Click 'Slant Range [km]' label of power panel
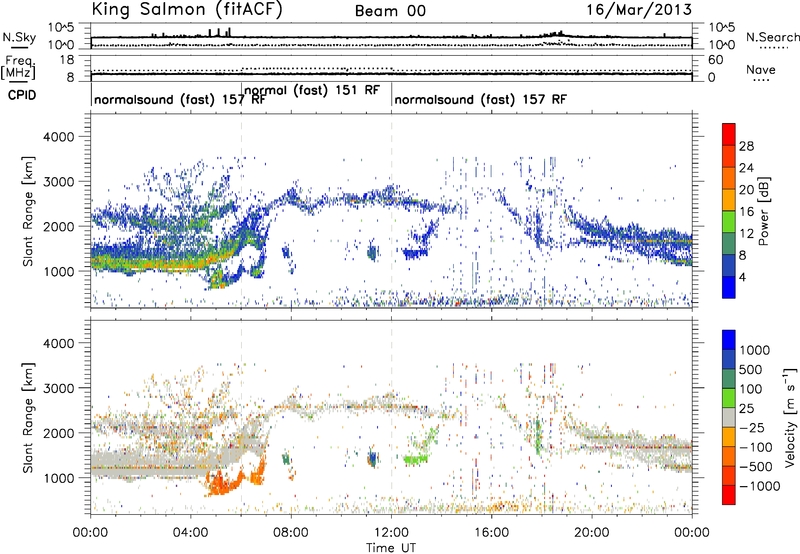Image resolution: width=800 pixels, height=554 pixels. (28, 211)
